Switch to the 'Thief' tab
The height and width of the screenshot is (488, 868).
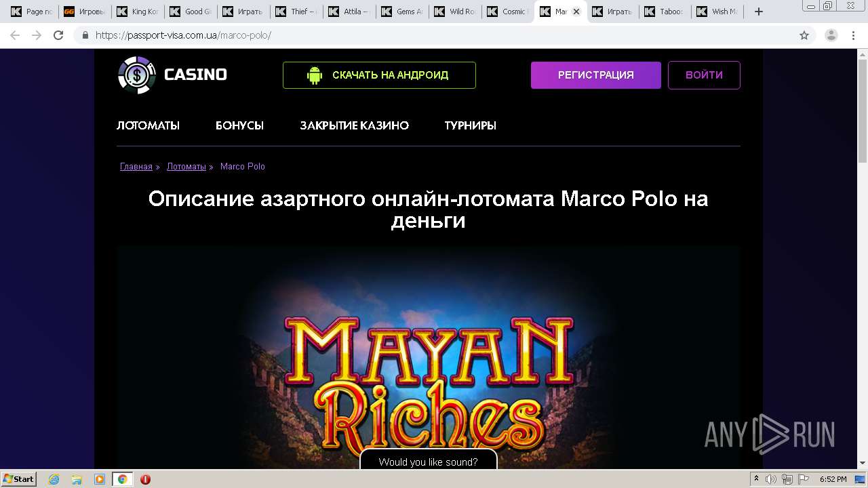(296, 12)
